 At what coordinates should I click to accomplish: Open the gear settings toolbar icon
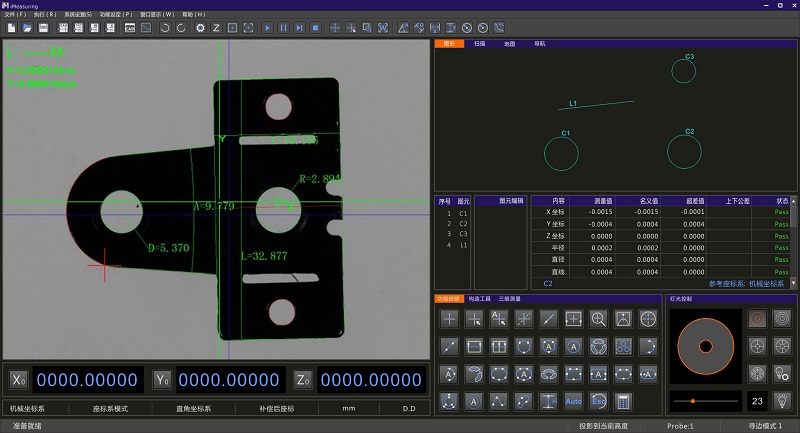pos(201,28)
